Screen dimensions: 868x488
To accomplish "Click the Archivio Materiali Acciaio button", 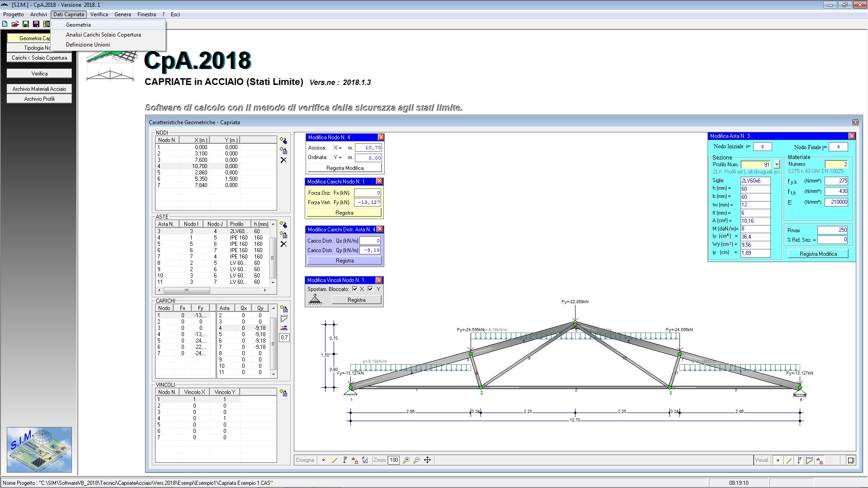I will click(39, 89).
